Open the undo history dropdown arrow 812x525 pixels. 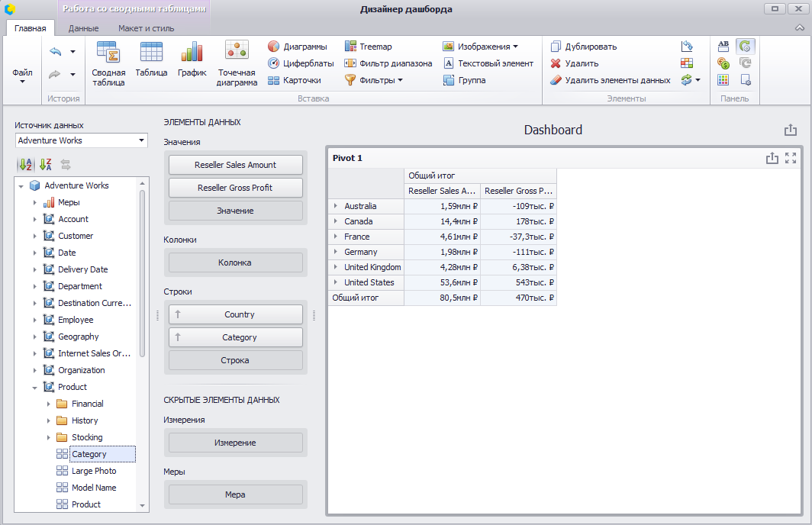tap(72, 51)
